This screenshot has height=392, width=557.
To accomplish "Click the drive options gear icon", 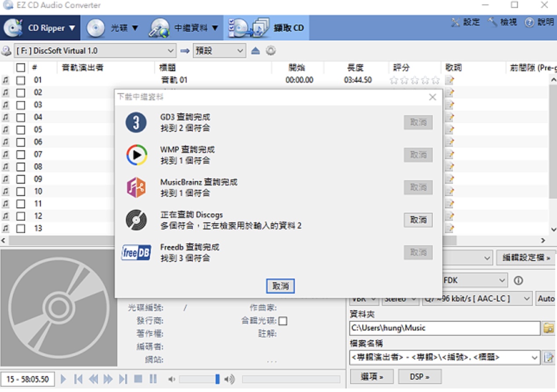I will (271, 51).
